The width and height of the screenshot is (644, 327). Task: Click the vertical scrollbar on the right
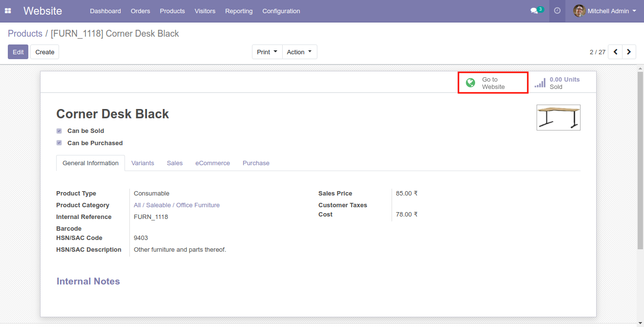pyautogui.click(x=640, y=161)
